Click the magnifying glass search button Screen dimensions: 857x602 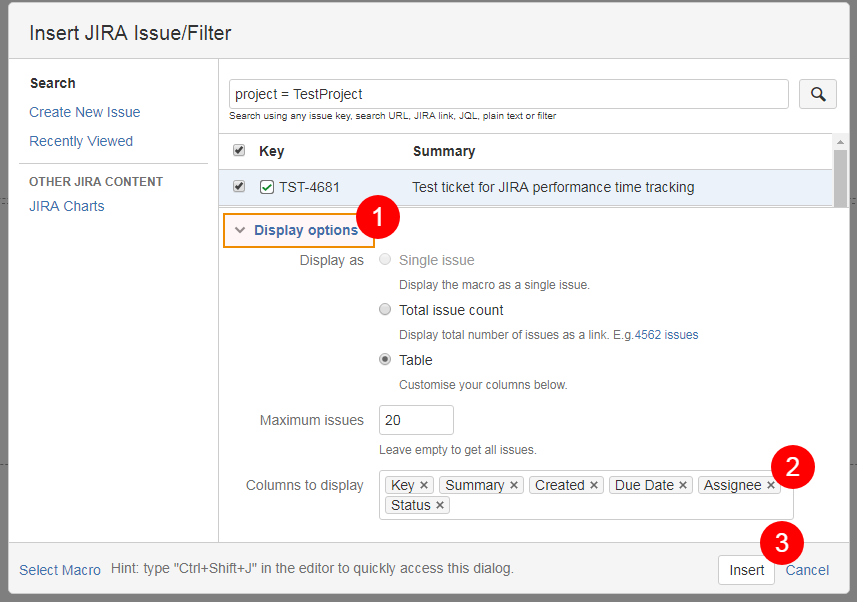click(817, 94)
